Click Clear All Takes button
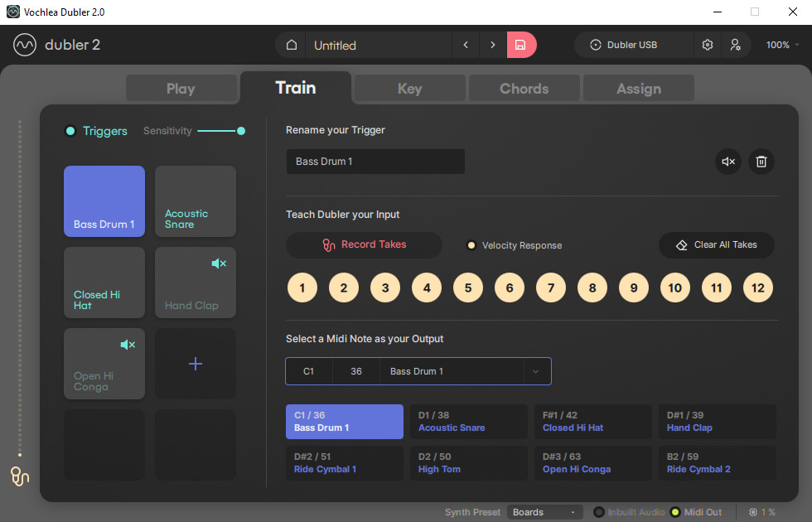The width and height of the screenshot is (812, 522). (717, 245)
